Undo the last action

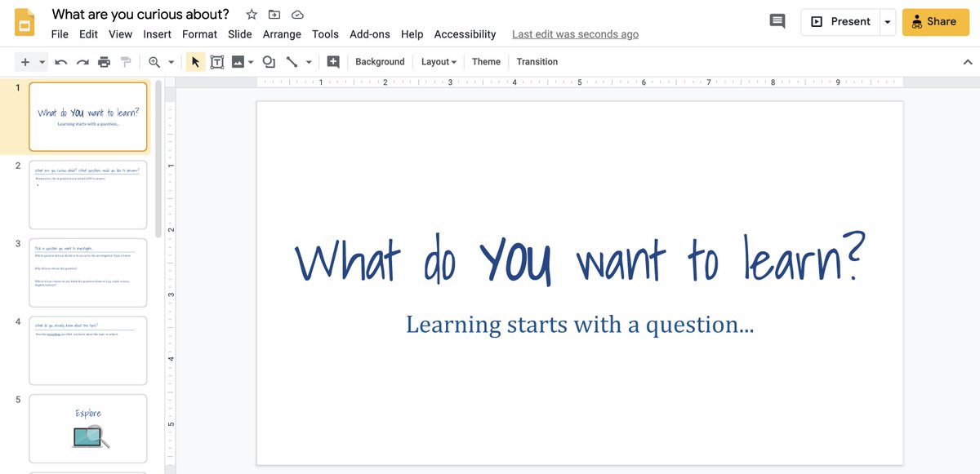tap(60, 62)
